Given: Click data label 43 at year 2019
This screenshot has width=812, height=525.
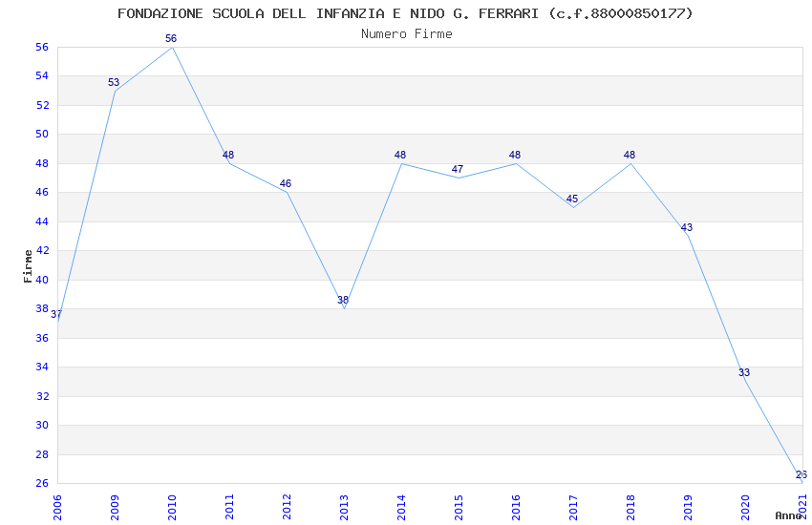Looking at the screenshot, I should pyautogui.click(x=687, y=227).
